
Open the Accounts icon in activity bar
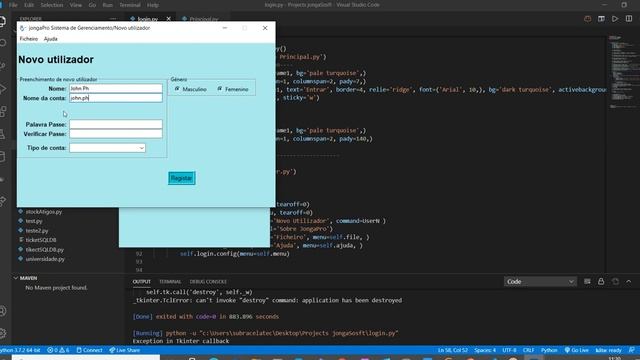point(3,311)
